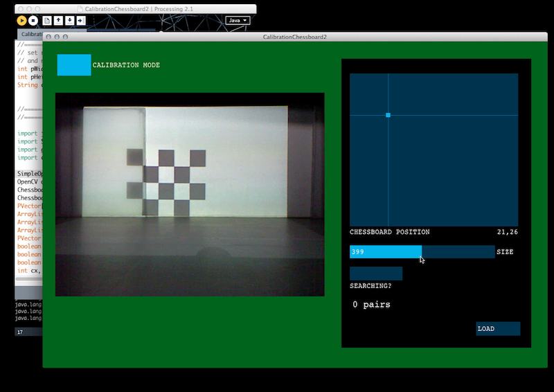The image size is (554, 392).
Task: Open a sketch with the up-arrow icon
Action: tap(58, 21)
